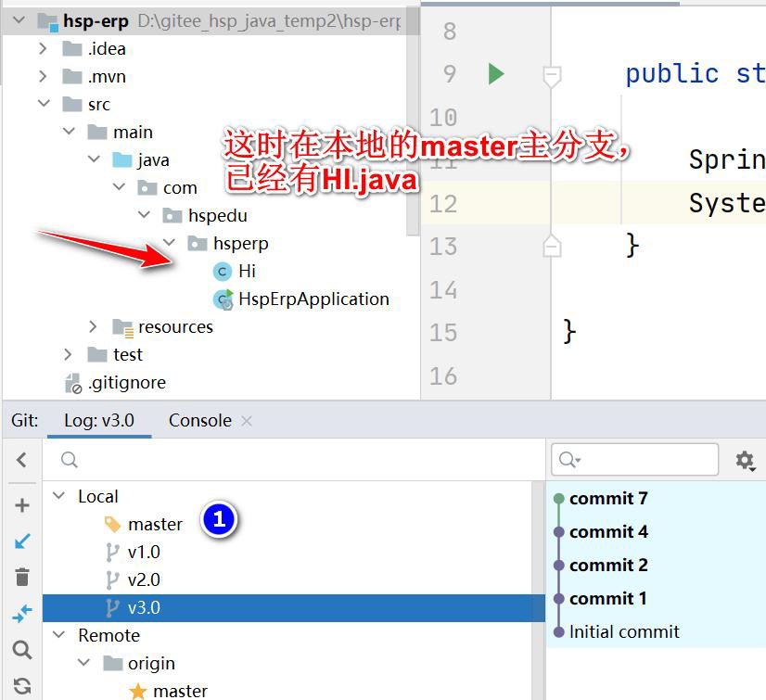This screenshot has height=700, width=766.
Task: Click the delete branch trash icon
Action: (x=22, y=577)
